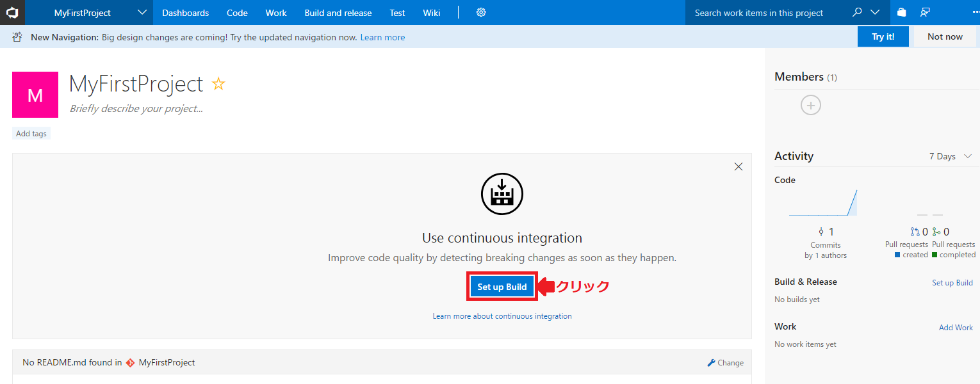Viewport: 980px width, 384px height.
Task: Open the Dashboards hub
Action: point(185,13)
